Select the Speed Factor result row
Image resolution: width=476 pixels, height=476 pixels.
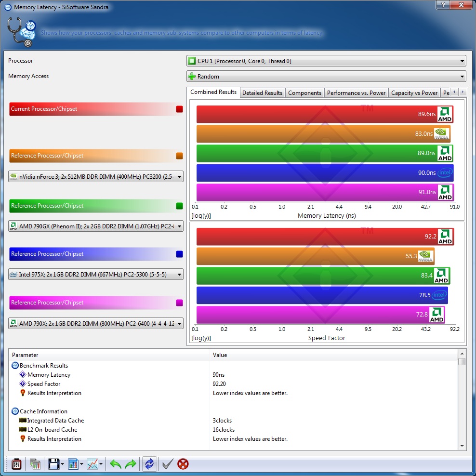click(233, 383)
